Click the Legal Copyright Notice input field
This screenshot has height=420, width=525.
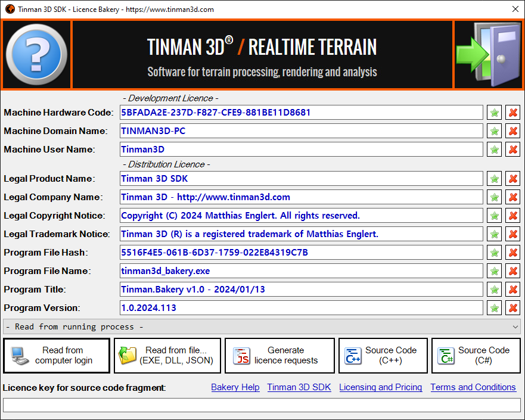(x=302, y=215)
